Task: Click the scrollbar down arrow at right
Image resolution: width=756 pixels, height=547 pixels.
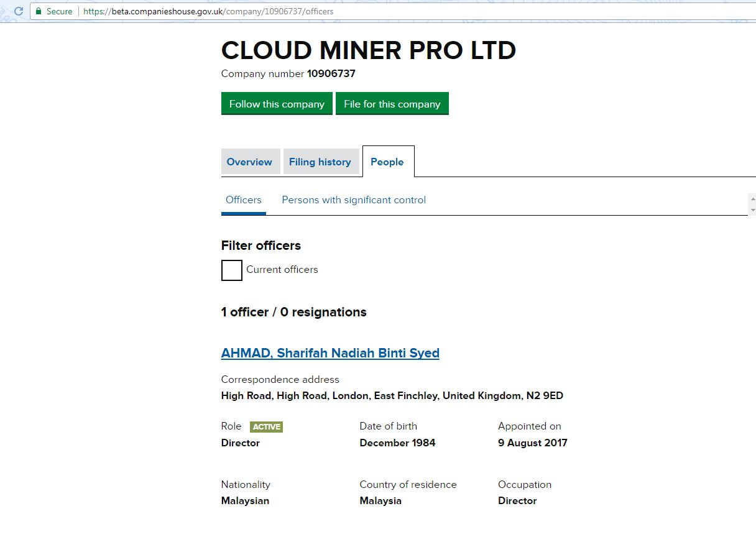Action: pyautogui.click(x=752, y=211)
